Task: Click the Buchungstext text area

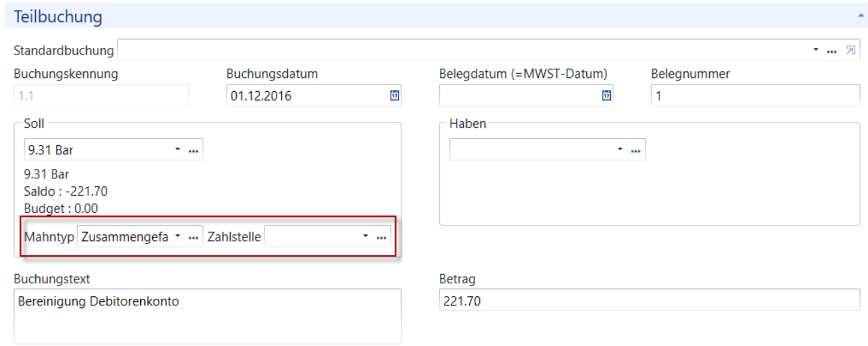Action: click(207, 315)
